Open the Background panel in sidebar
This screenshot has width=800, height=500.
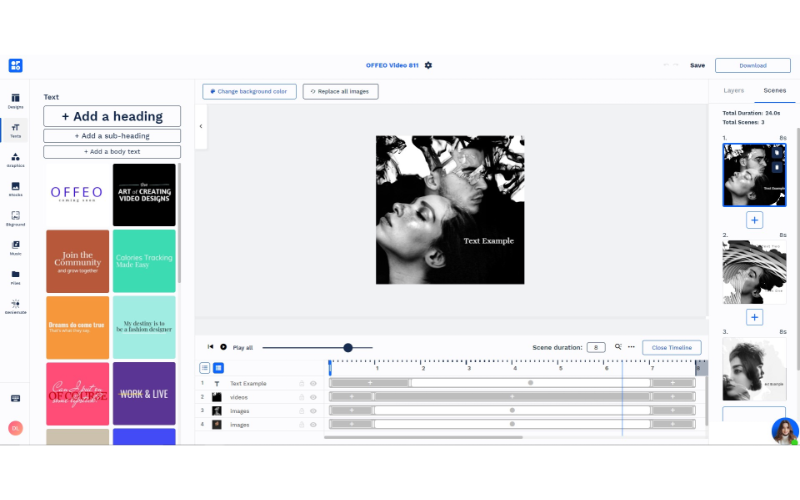(15, 218)
